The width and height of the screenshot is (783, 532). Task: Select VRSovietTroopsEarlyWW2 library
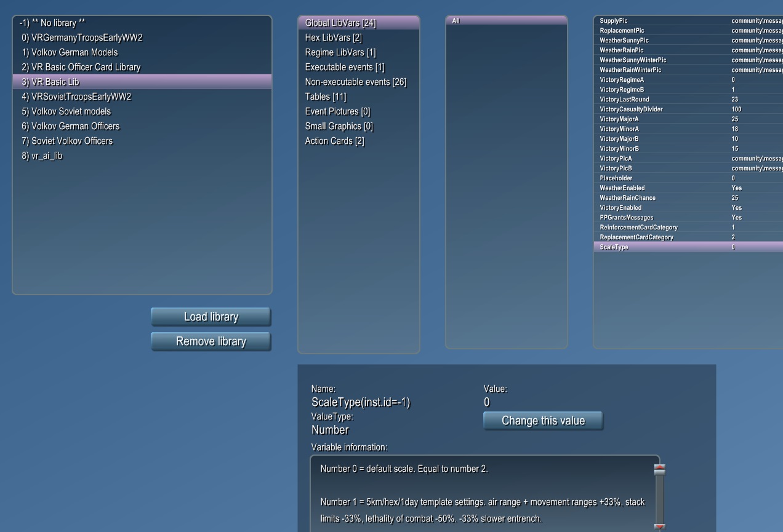point(142,97)
